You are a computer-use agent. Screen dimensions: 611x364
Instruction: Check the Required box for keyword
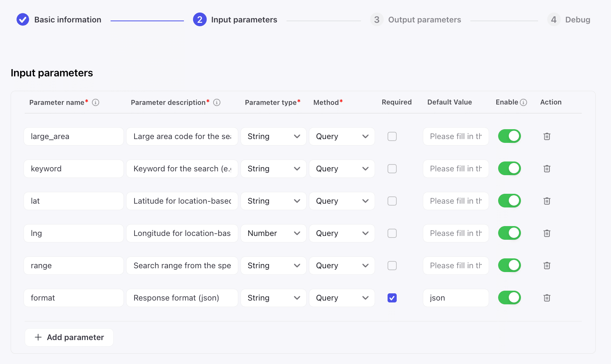(x=392, y=169)
